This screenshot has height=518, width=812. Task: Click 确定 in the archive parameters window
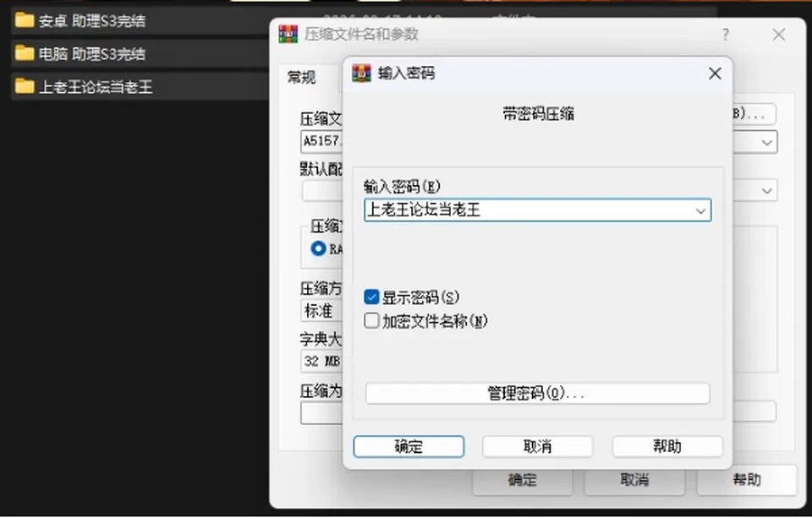coord(522,480)
